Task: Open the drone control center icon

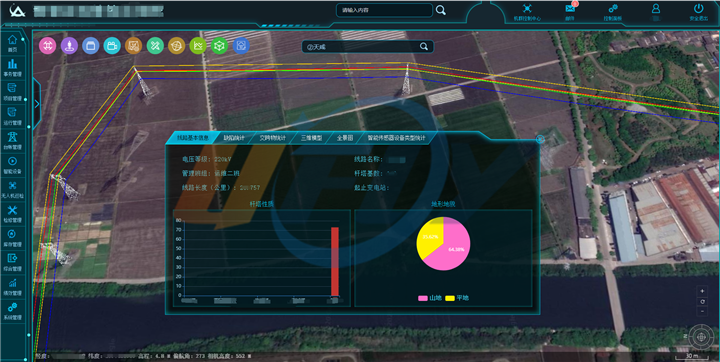Action: tap(527, 9)
